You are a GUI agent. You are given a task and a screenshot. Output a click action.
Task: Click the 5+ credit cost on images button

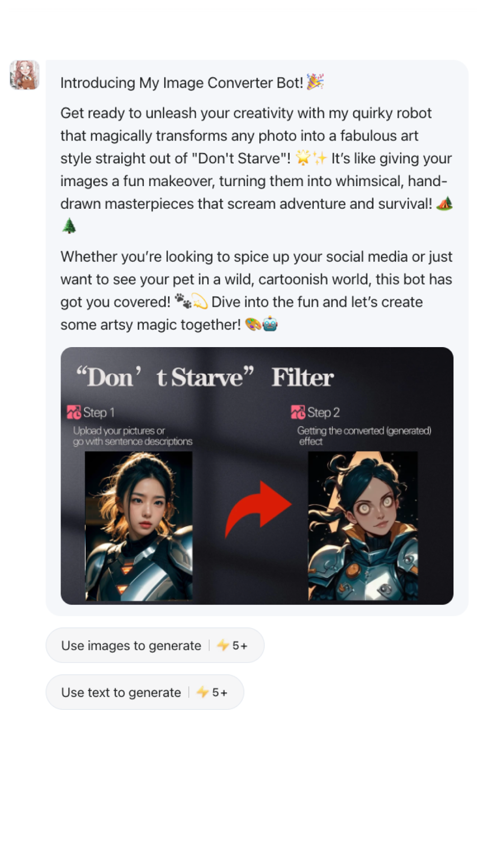(x=240, y=645)
